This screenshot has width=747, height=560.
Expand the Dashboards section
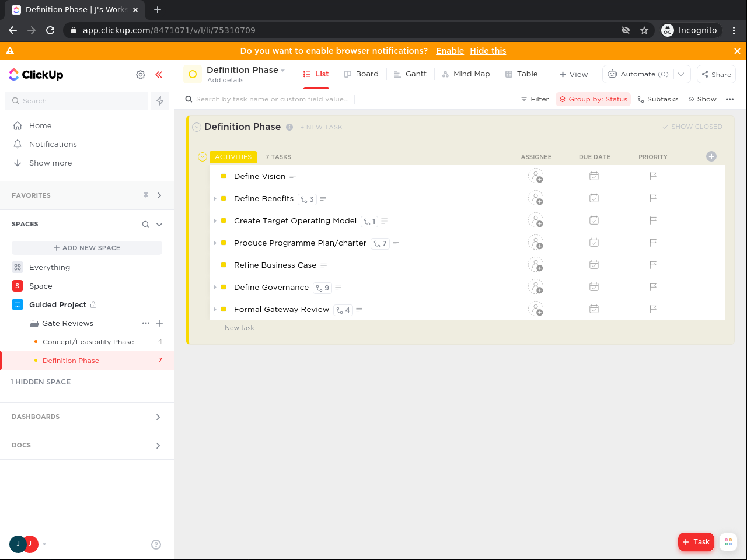[x=158, y=417]
